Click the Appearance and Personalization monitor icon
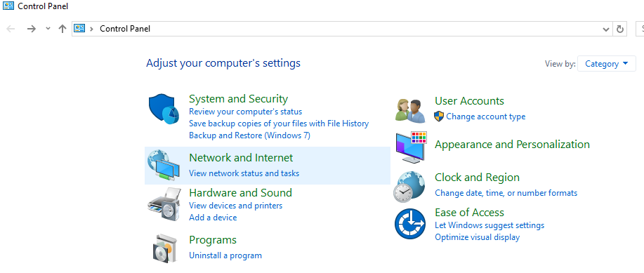This screenshot has width=644, height=273. point(411,147)
